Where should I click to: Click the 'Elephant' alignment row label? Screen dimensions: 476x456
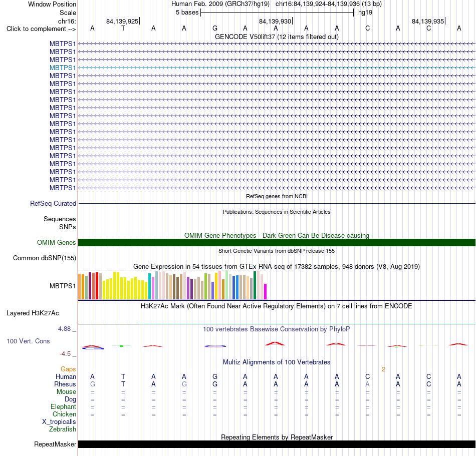point(63,406)
